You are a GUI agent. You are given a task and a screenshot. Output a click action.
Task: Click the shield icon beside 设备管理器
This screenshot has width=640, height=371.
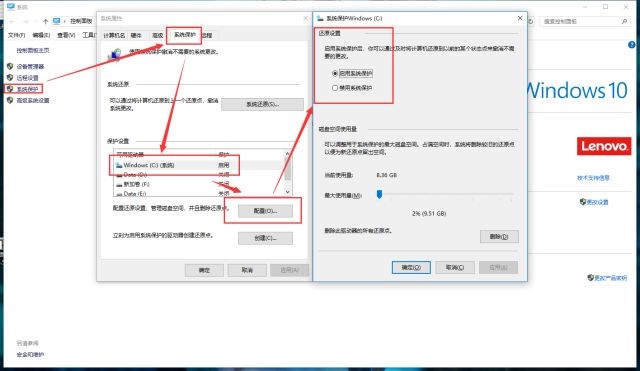pos(10,66)
